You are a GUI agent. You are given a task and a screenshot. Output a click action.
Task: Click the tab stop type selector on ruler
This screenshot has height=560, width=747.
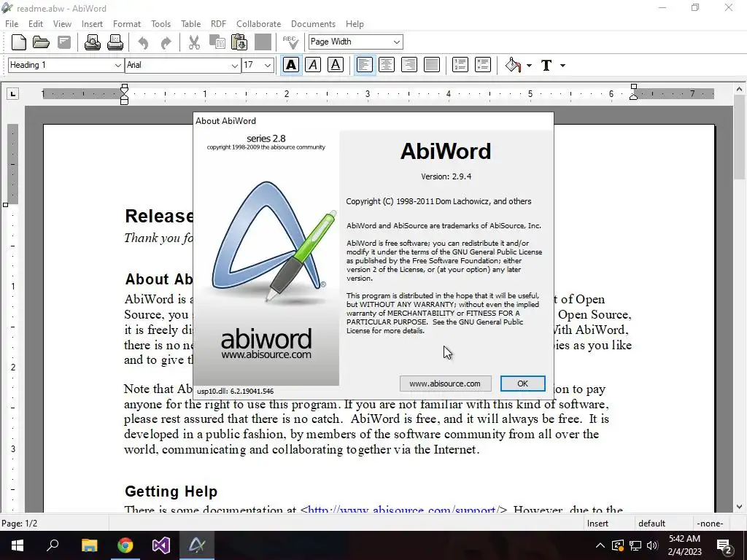pos(13,94)
